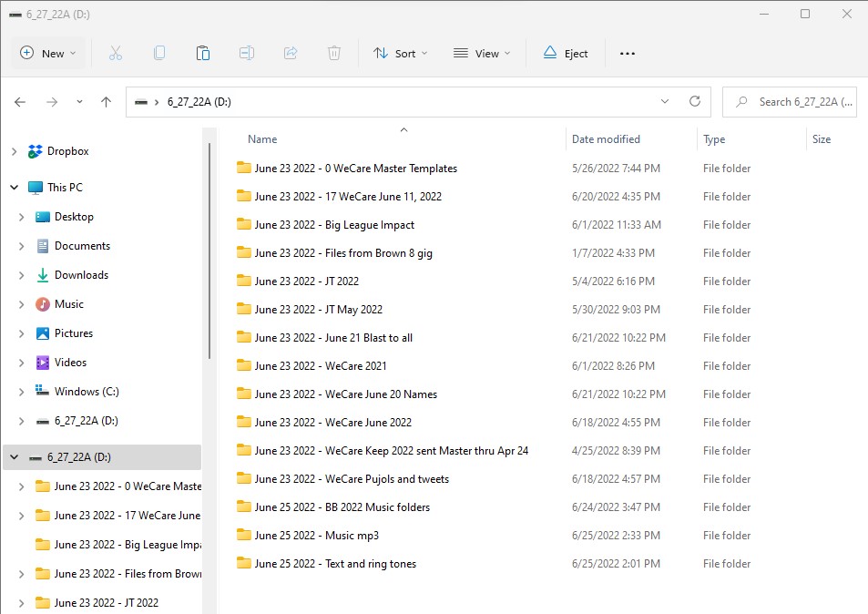This screenshot has height=614, width=868.
Task: Click the address bar path 6_27_22A (D:)
Action: point(199,102)
